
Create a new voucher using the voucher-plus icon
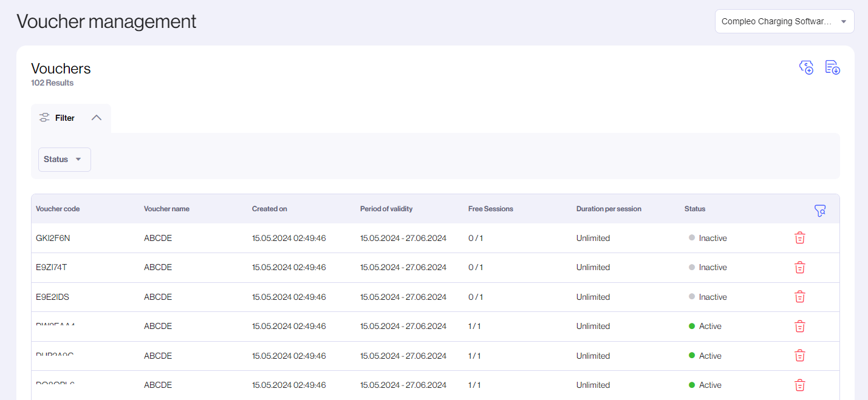pos(806,67)
